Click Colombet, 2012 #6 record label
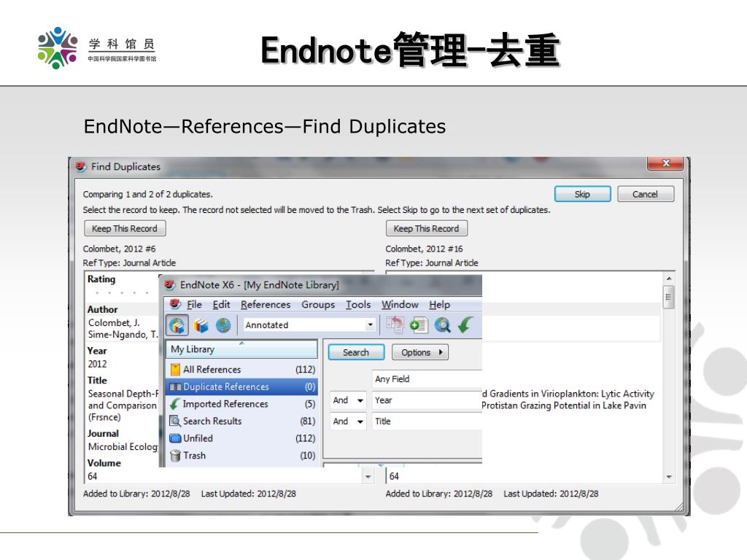Screen dimensions: 747x560 (119, 249)
